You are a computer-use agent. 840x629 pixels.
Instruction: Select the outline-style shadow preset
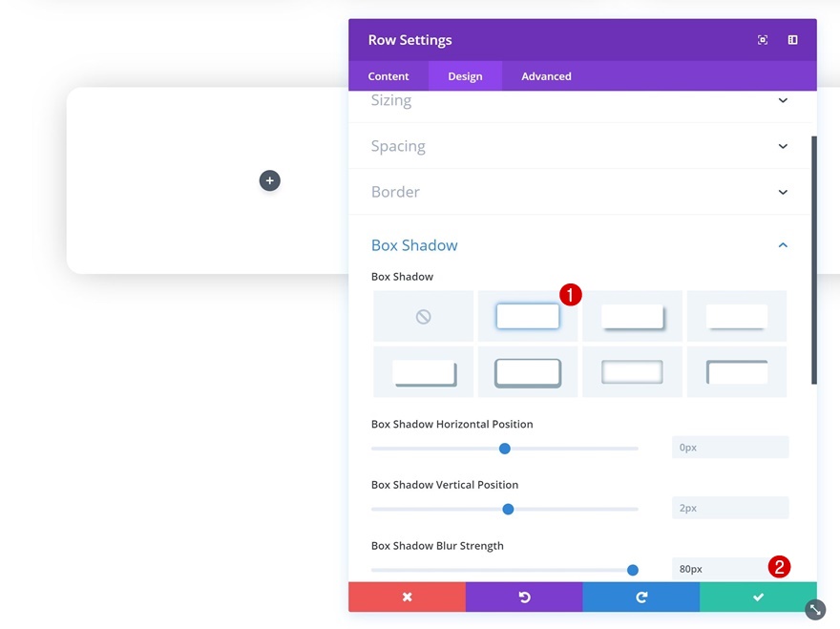pyautogui.click(x=736, y=371)
